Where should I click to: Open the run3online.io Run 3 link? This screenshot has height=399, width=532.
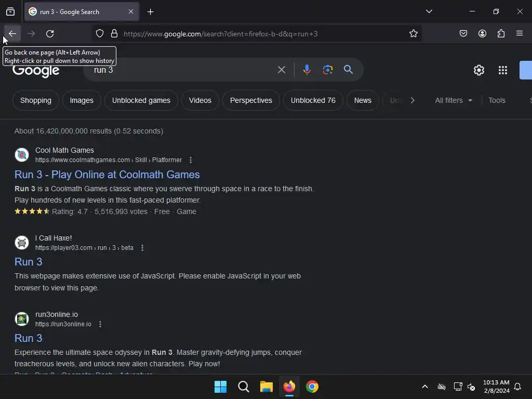click(28, 338)
